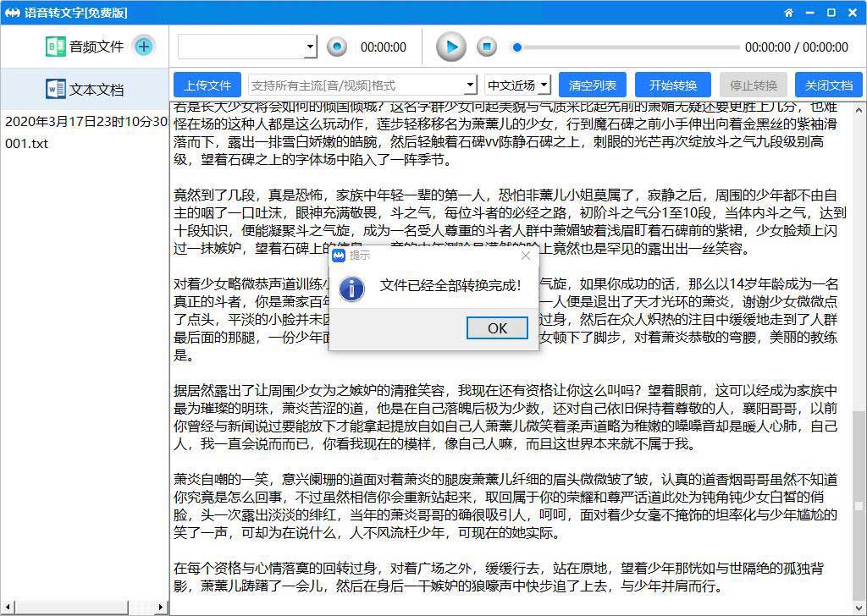Click the playback progress slider handle
This screenshot has width=867, height=616.
(x=517, y=47)
